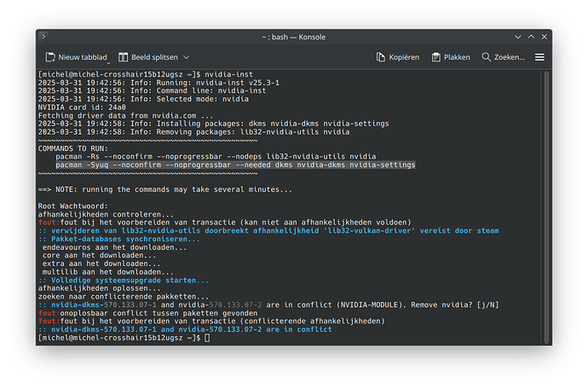Click 'Fetching driver data from nvidia.com' line
This screenshot has height=388, width=588.
point(125,116)
